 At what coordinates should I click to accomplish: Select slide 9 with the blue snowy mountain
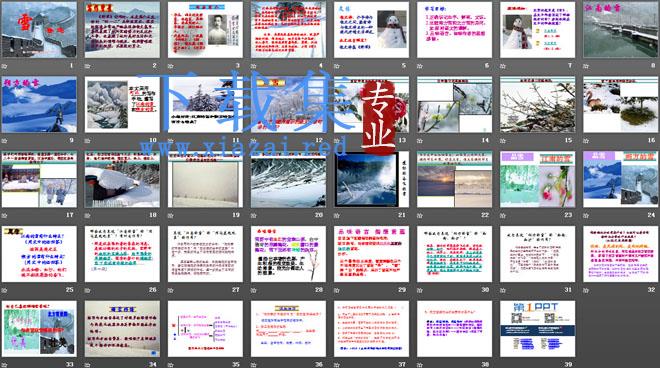coord(39,104)
